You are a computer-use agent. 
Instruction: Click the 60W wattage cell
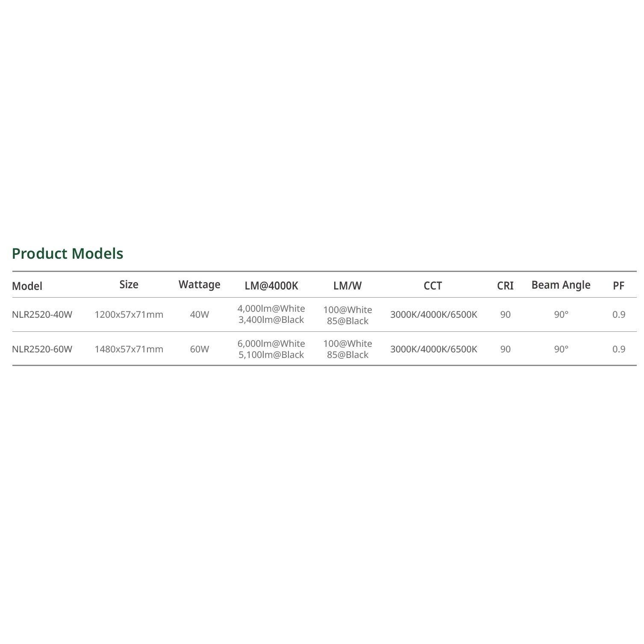(200, 349)
